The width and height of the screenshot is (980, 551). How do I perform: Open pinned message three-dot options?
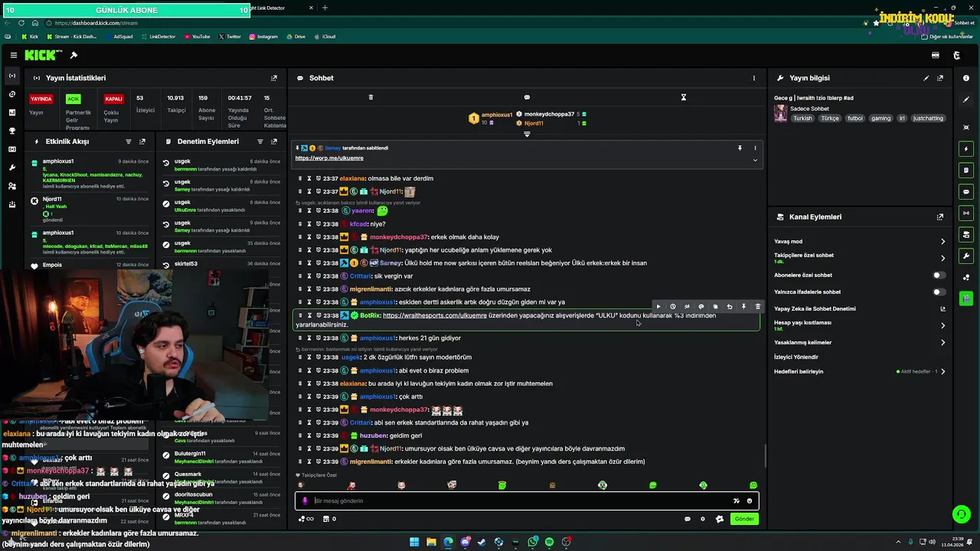coord(755,148)
